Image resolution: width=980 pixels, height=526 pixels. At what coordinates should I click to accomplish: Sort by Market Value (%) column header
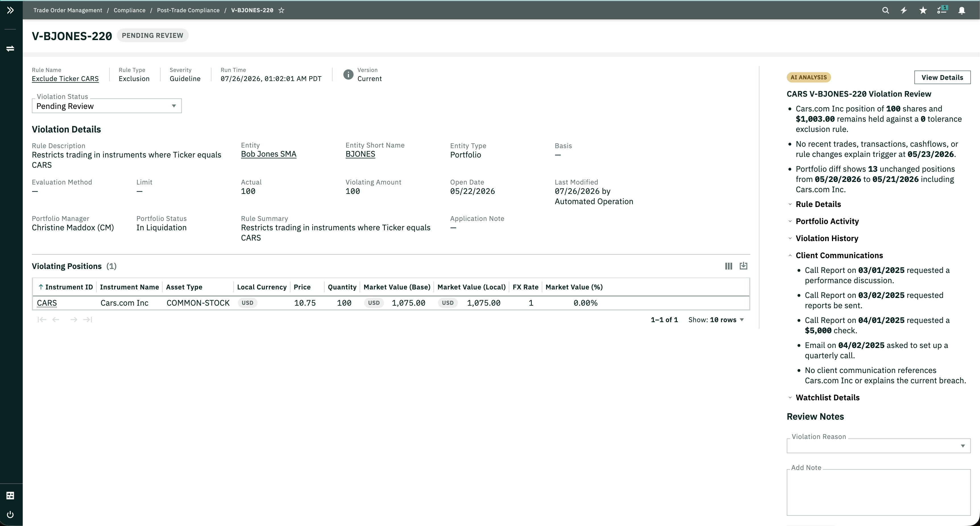coord(574,287)
